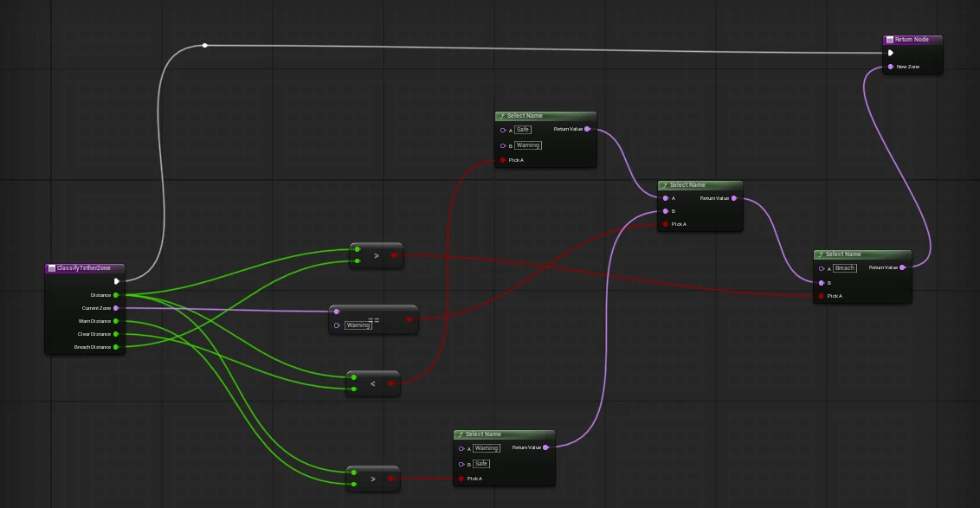Select the Return Node title
Viewport: 980px width, 508px height.
click(912, 39)
